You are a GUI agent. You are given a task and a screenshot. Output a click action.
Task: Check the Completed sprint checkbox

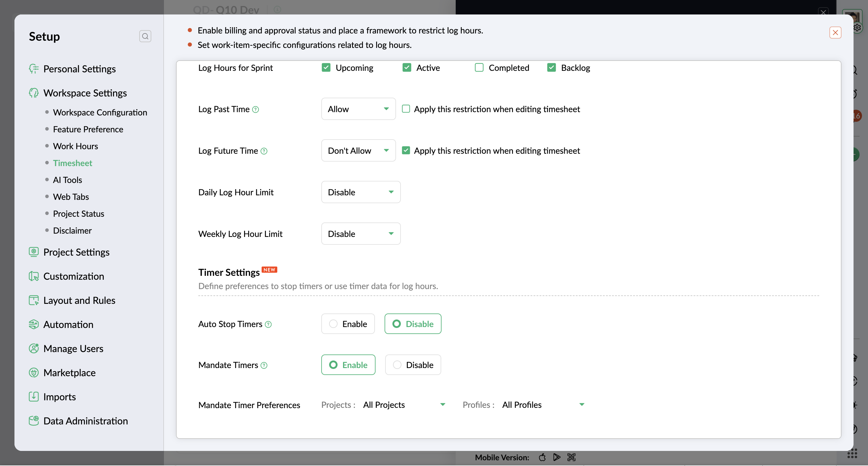click(x=479, y=68)
